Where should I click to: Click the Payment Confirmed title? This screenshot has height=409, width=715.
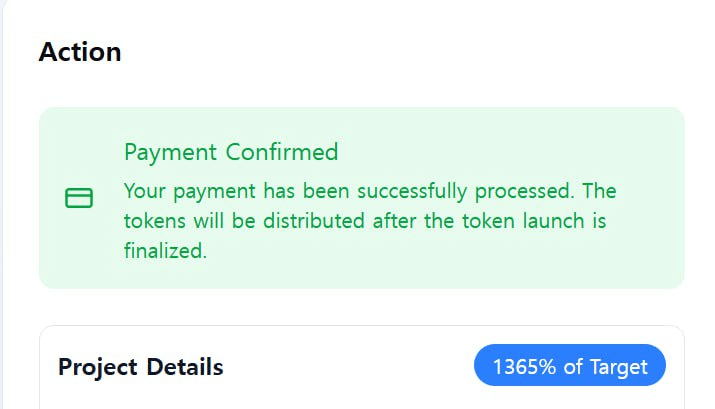pos(231,152)
